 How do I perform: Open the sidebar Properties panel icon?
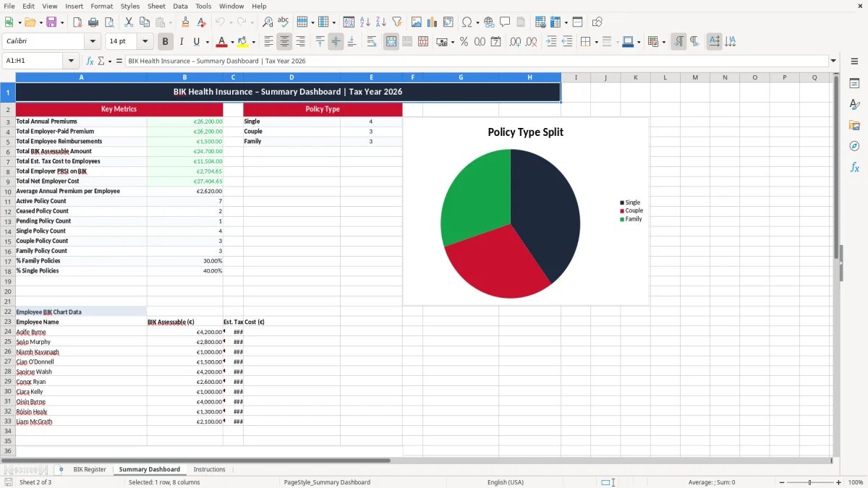pos(854,84)
